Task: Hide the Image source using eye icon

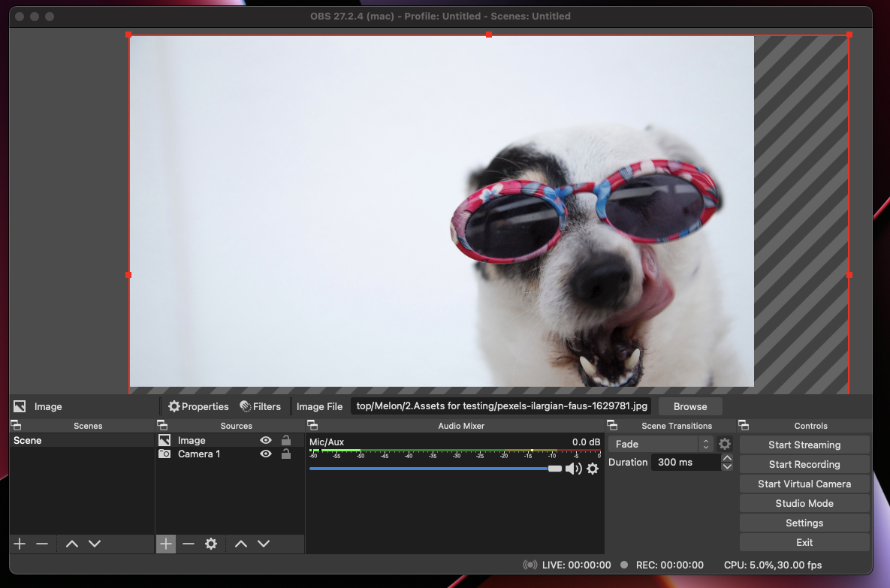Action: 265,441
